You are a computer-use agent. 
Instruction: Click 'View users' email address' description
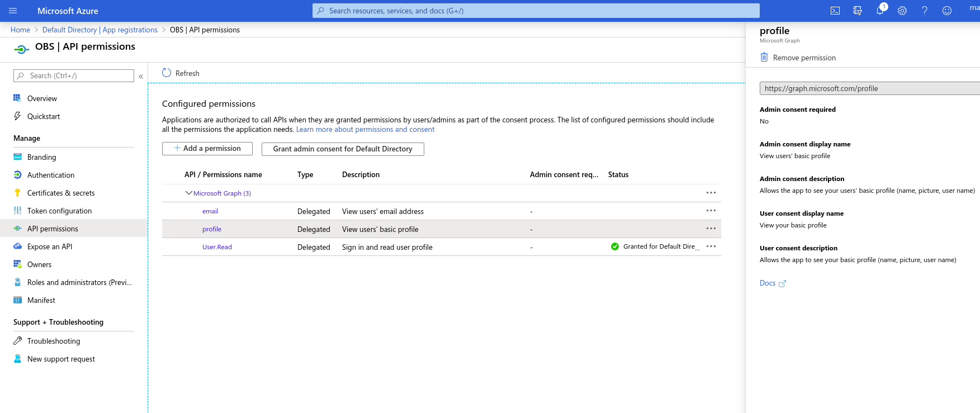383,211
